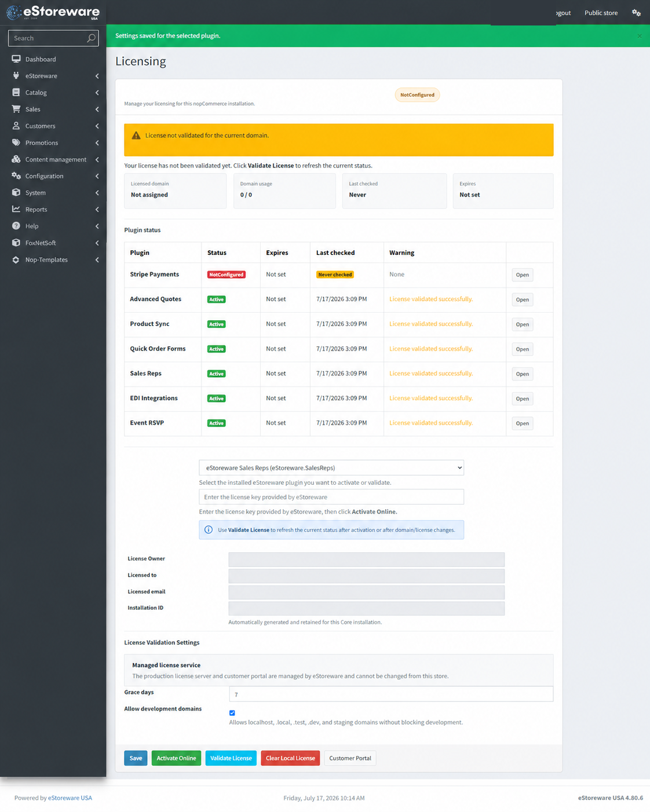Click the Customers person icon
This screenshot has width=650, height=812.
(16, 126)
